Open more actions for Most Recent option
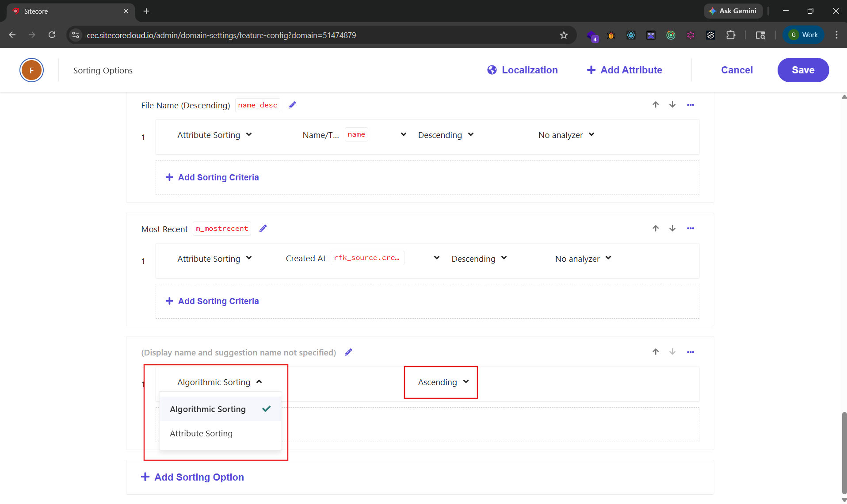 tap(691, 229)
